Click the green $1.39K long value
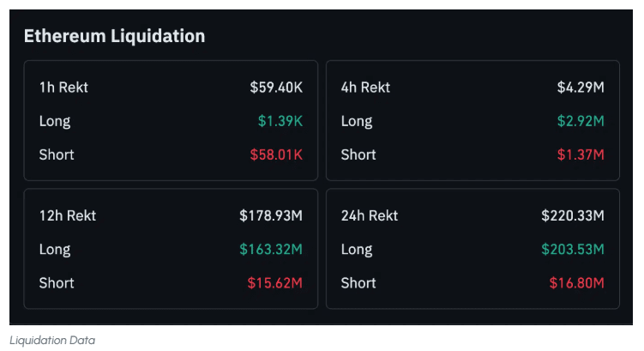Screen dimensions: 644x351 pos(280,121)
